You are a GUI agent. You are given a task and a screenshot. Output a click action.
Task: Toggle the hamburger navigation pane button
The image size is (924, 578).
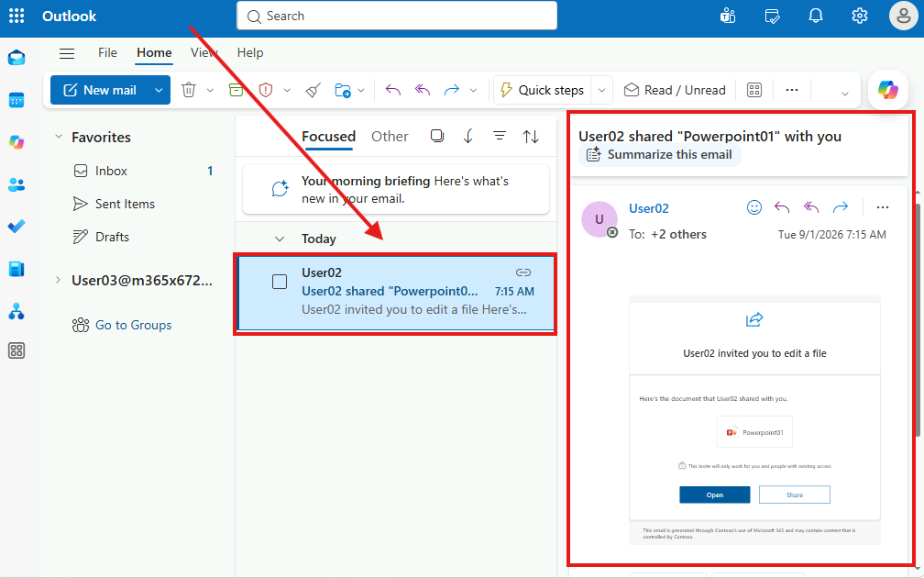67,53
